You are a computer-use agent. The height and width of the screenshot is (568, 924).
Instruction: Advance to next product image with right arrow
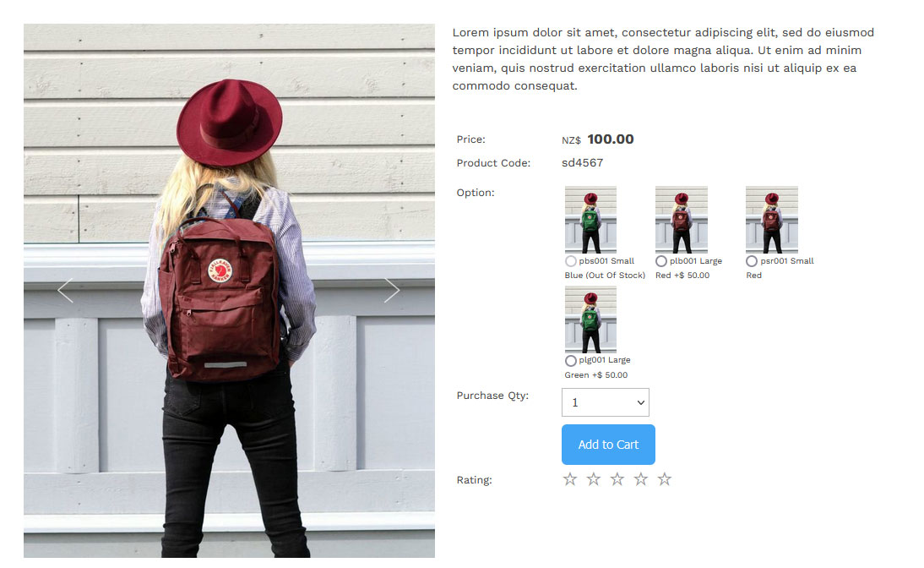392,290
